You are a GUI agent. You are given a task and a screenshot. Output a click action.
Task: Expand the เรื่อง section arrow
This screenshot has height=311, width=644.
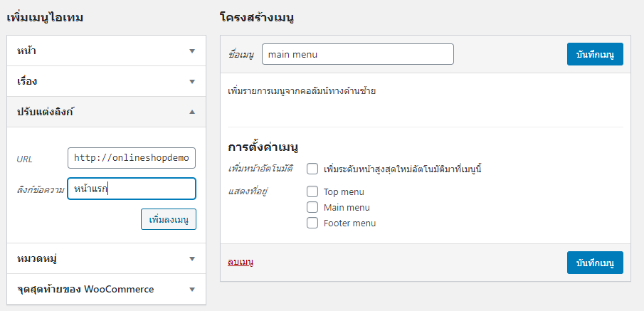tap(192, 81)
